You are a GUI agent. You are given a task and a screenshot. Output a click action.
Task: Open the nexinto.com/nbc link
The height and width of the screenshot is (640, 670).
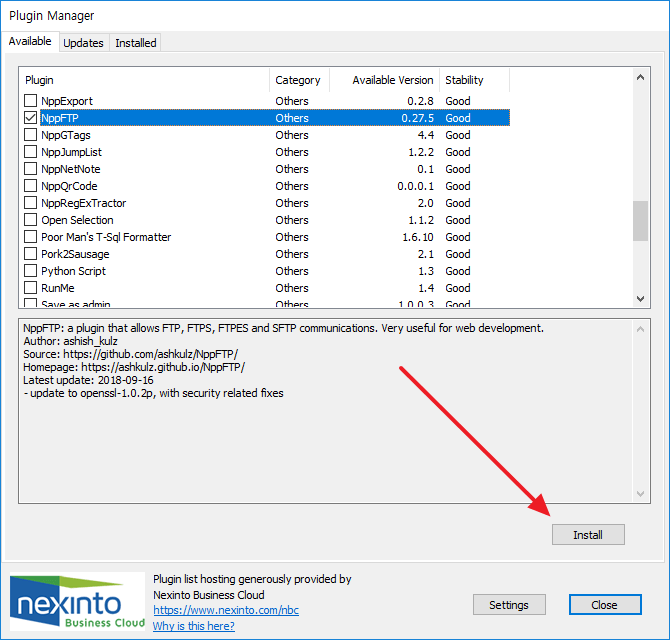click(x=226, y=610)
